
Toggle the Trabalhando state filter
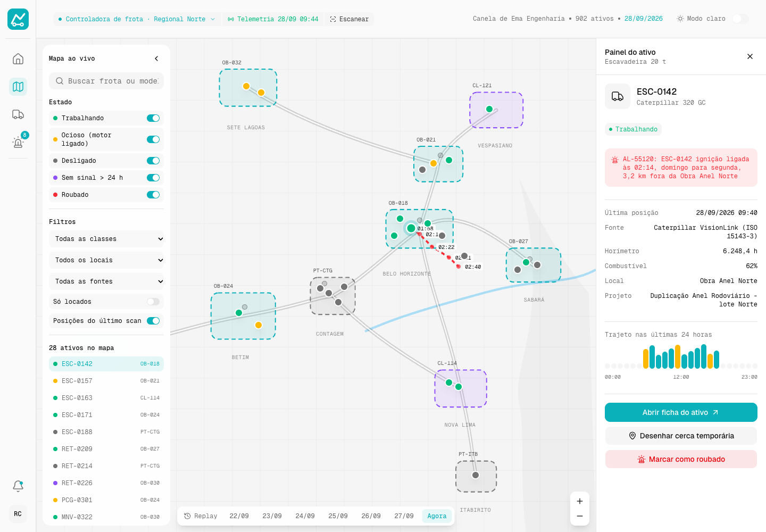pos(153,118)
